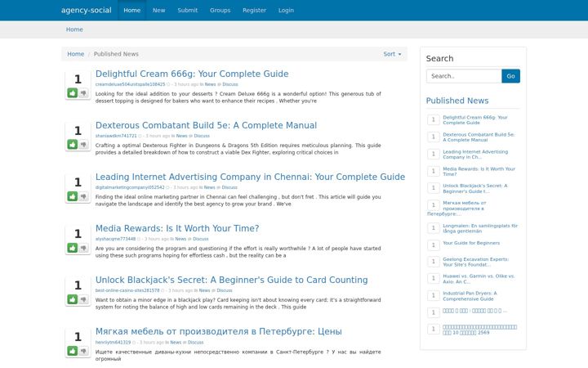Click the search input field
This screenshot has height=368, width=588.
464,76
